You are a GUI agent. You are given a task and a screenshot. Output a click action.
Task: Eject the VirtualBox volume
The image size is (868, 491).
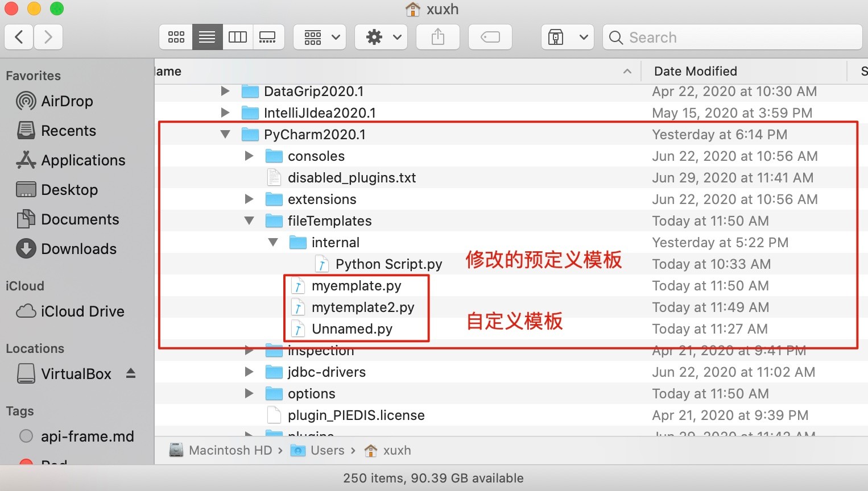pyautogui.click(x=131, y=373)
